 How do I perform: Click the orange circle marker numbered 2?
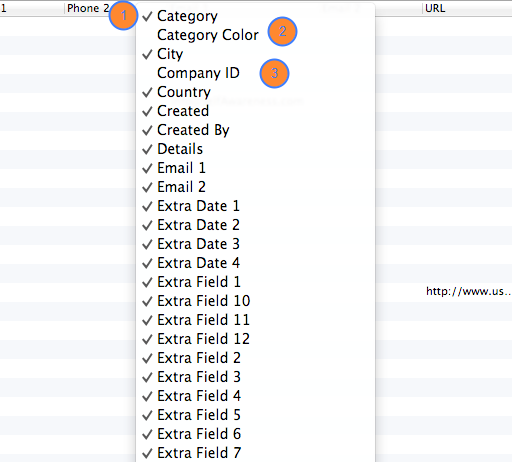click(282, 32)
